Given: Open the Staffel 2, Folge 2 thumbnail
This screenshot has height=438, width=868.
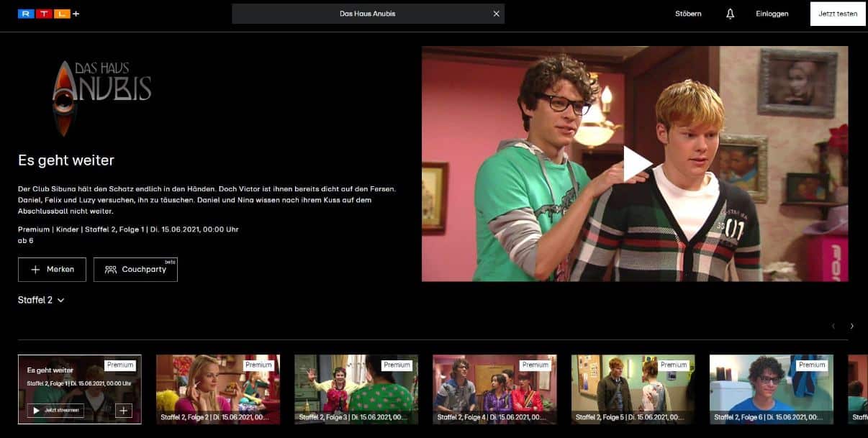Looking at the screenshot, I should pyautogui.click(x=218, y=389).
